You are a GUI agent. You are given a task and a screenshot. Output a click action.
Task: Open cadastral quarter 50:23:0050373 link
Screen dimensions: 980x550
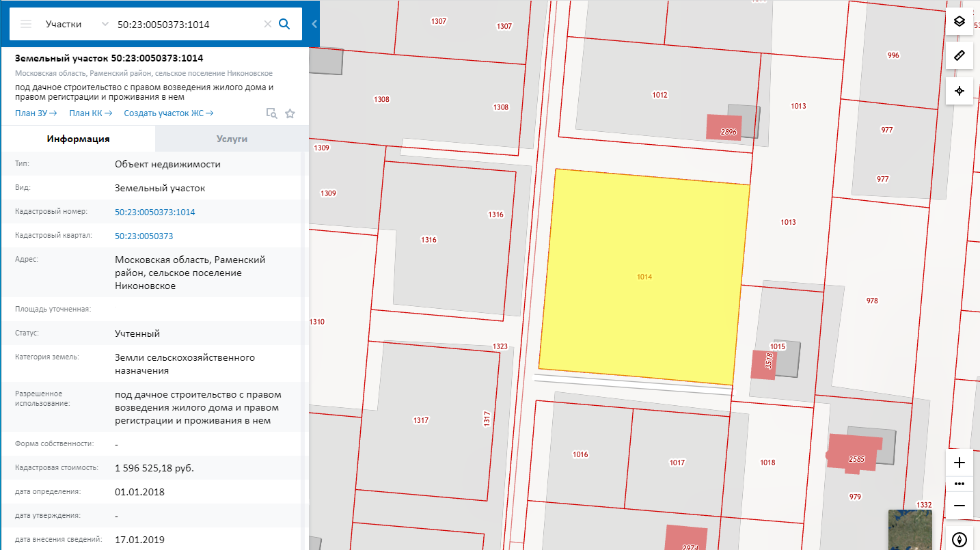point(144,236)
